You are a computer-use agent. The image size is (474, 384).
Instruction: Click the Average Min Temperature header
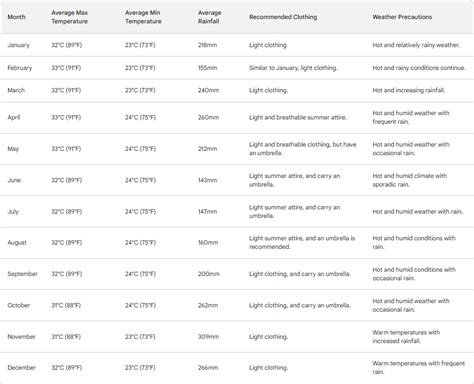[x=143, y=17]
